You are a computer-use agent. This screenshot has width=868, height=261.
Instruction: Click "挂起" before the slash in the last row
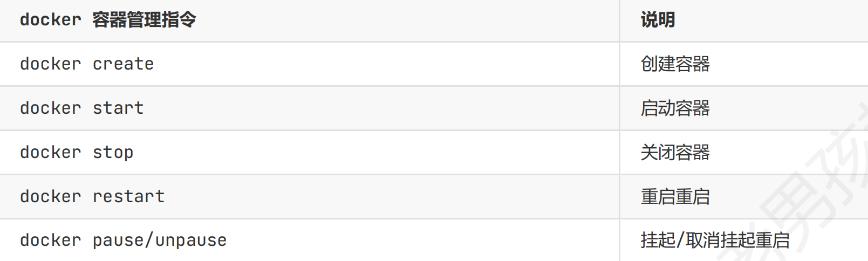[x=658, y=241]
